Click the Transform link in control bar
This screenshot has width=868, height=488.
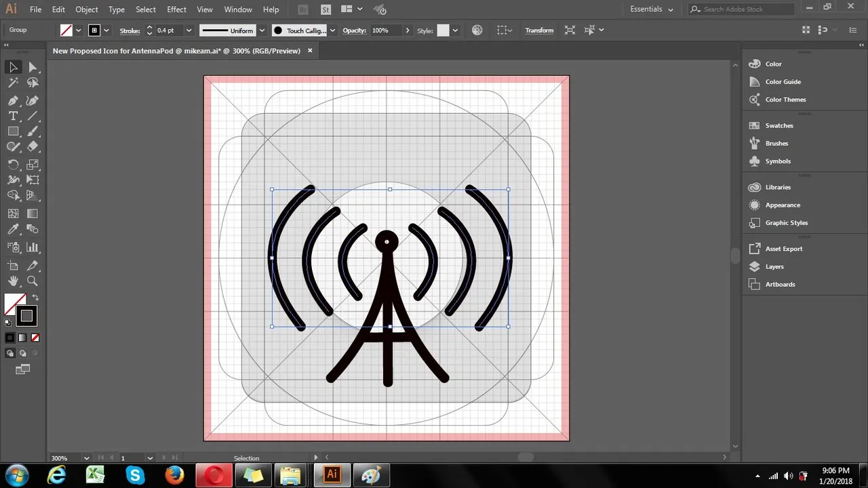(539, 30)
